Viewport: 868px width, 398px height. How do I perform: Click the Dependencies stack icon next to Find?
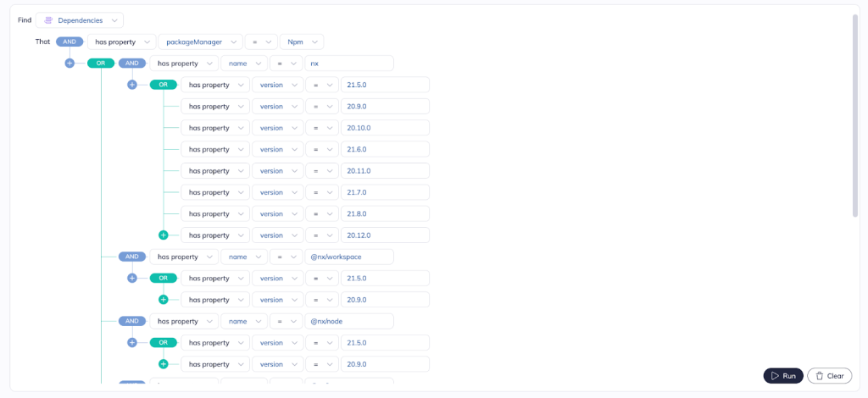coord(48,19)
